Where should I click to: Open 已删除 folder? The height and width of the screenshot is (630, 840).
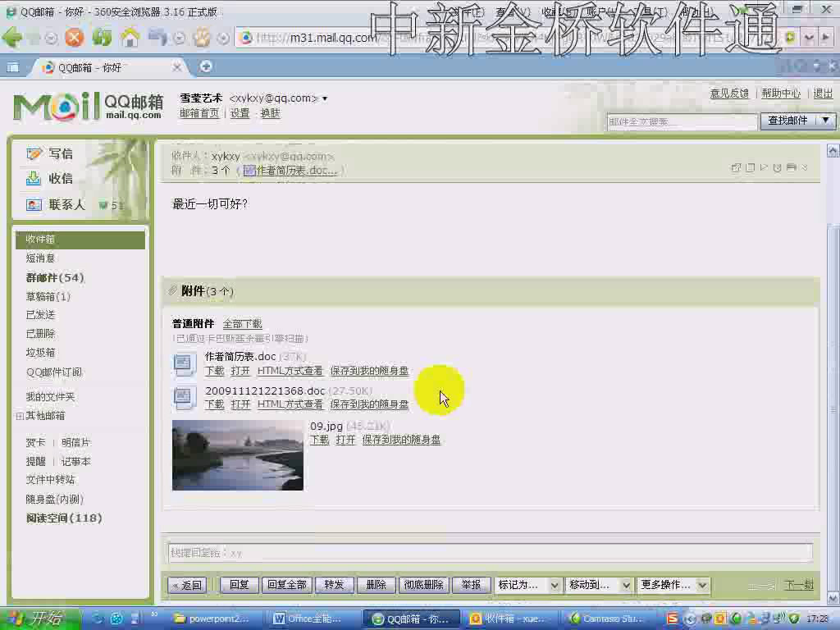point(41,334)
